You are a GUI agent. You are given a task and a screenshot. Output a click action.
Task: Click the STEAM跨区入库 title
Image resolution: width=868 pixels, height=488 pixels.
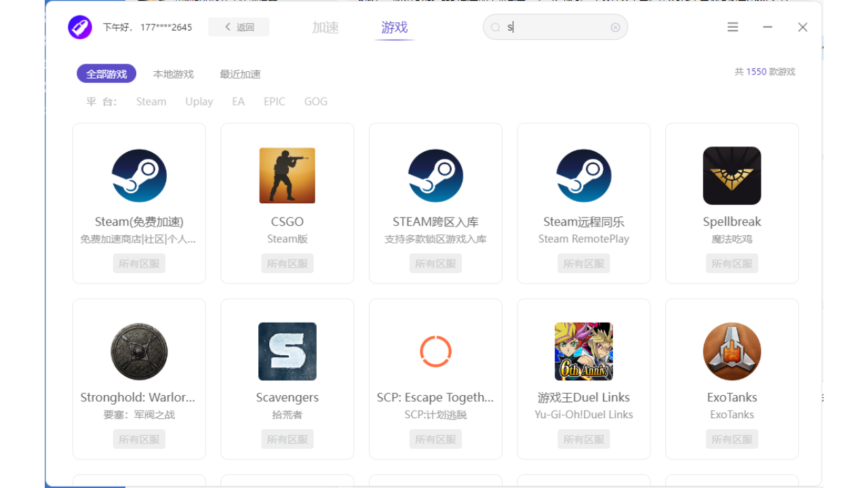(435, 222)
